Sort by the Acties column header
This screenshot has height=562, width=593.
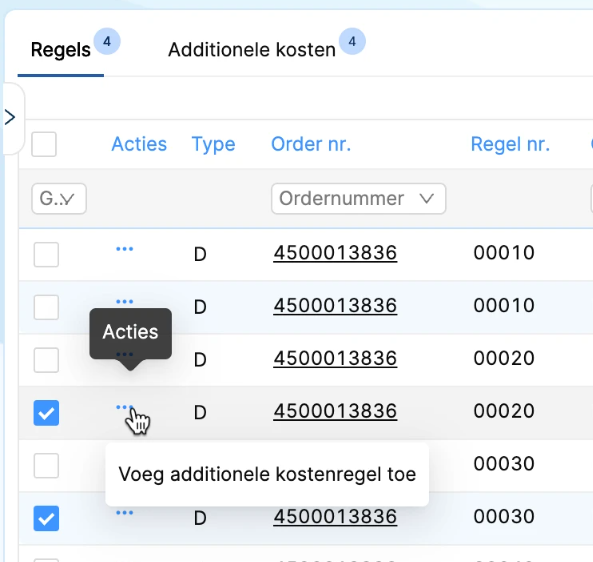139,144
